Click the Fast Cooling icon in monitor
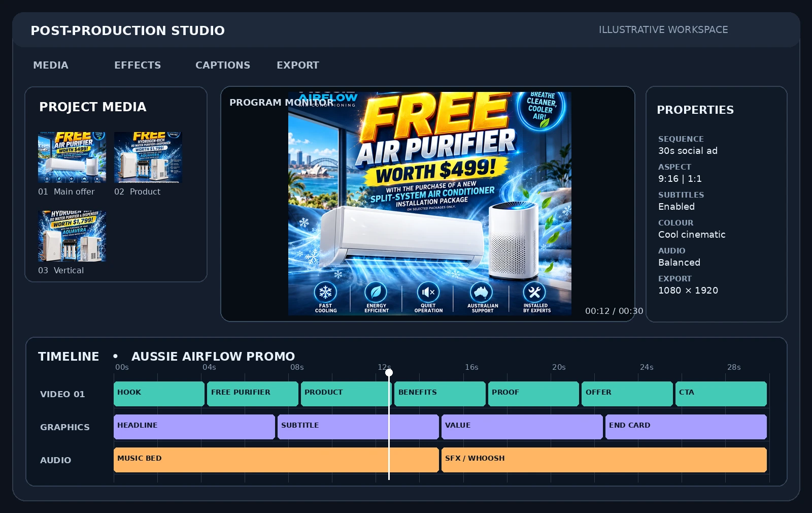The height and width of the screenshot is (513, 812). (325, 292)
